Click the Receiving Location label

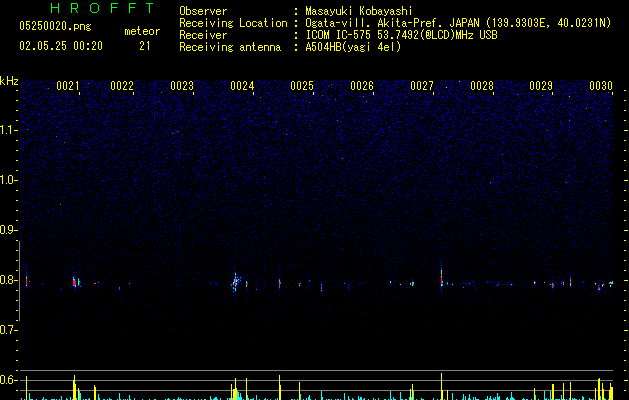233,23
